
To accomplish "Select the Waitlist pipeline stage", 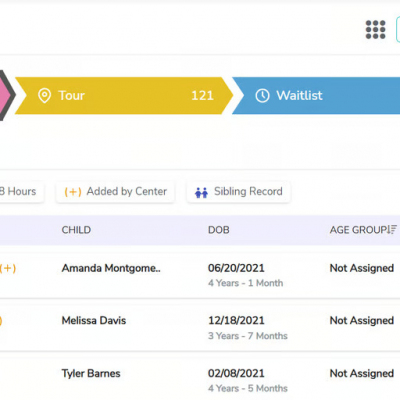I will (x=316, y=96).
